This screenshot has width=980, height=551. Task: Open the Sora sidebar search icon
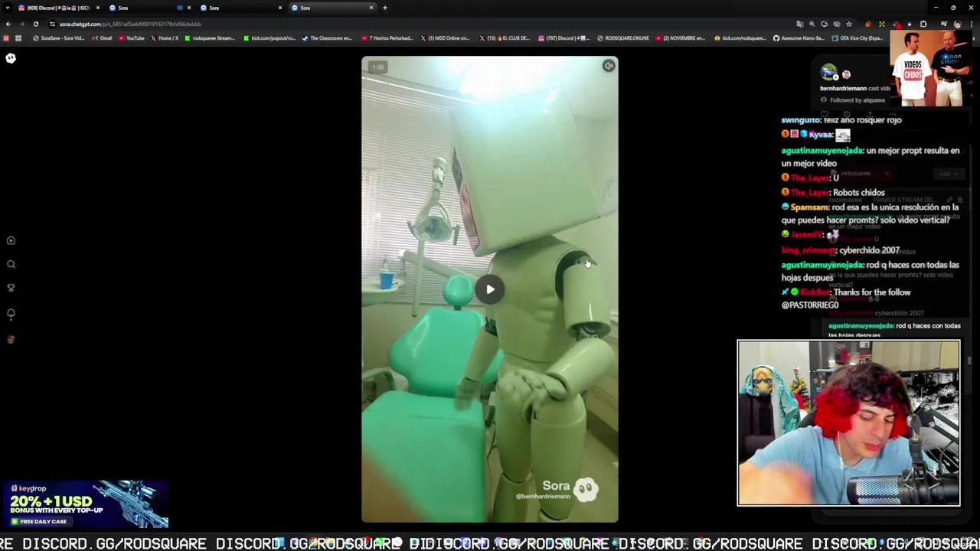pyautogui.click(x=11, y=264)
